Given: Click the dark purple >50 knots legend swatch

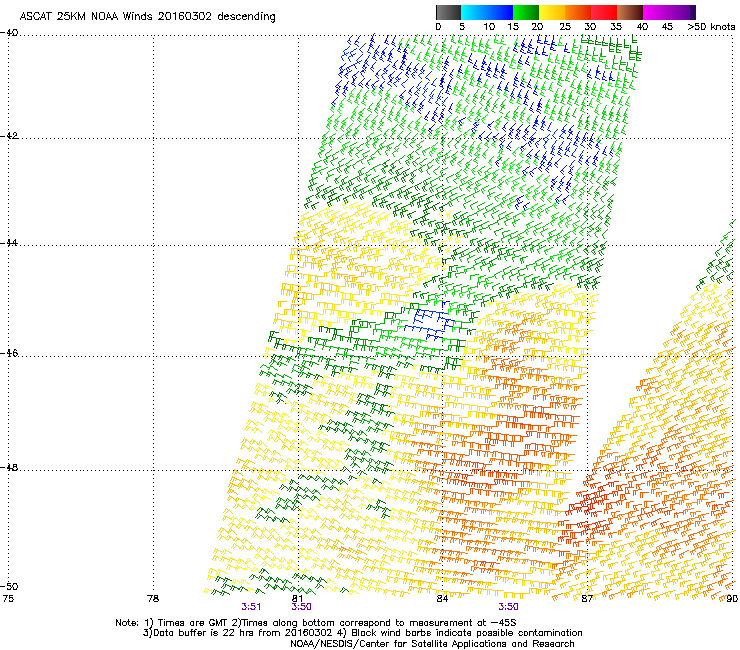Looking at the screenshot, I should point(693,12).
